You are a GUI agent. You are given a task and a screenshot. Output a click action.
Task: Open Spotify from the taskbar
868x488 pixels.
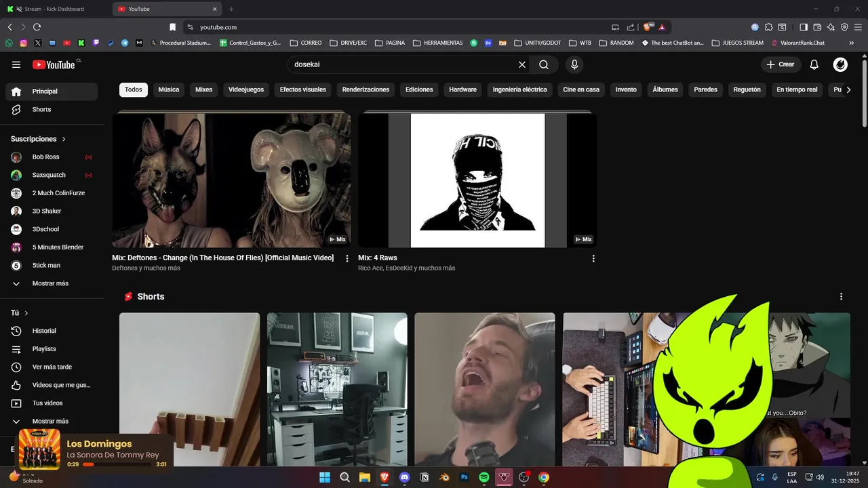click(x=484, y=477)
